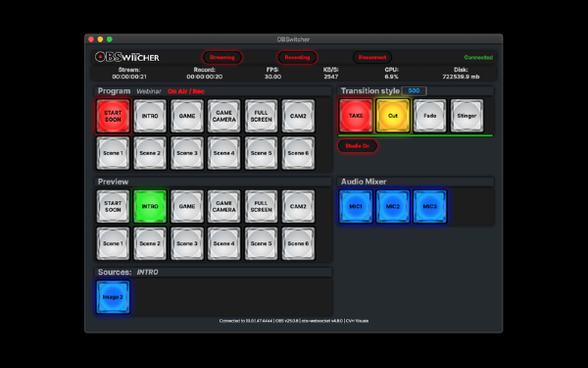Choose Scene 4 in Preview section
588x368 pixels.
tap(223, 243)
